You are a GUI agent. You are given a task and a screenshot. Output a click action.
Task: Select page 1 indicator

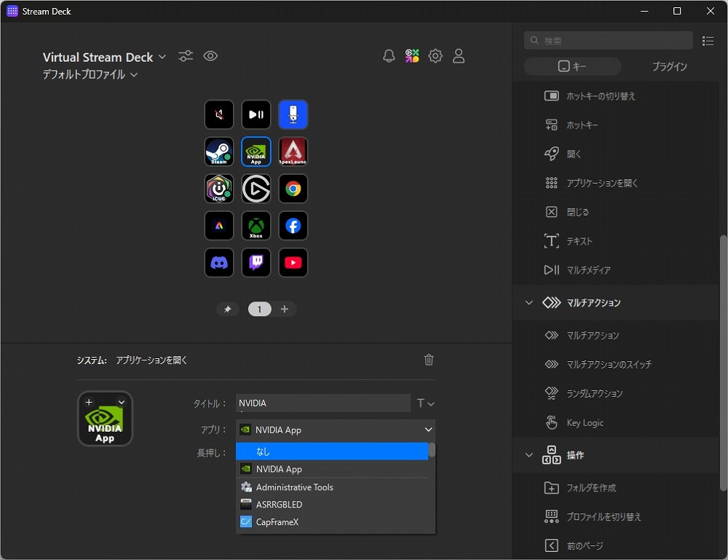260,309
